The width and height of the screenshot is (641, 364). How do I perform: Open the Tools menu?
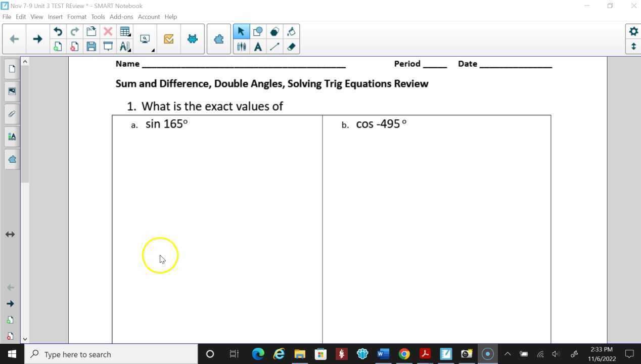98,17
